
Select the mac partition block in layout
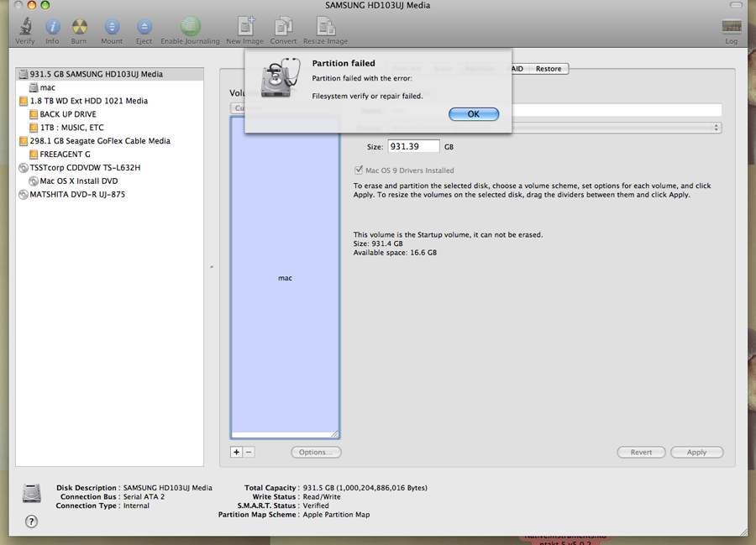click(x=285, y=278)
